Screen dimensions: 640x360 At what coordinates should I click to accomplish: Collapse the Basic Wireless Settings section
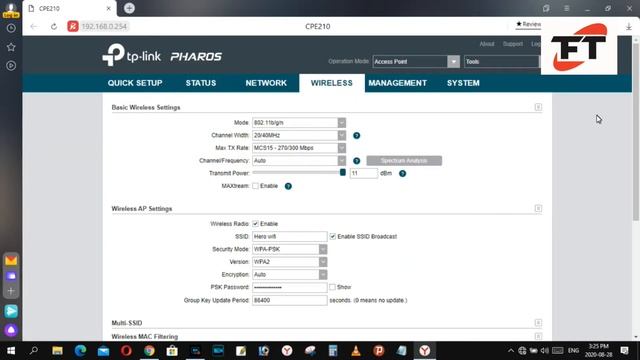[x=538, y=107]
